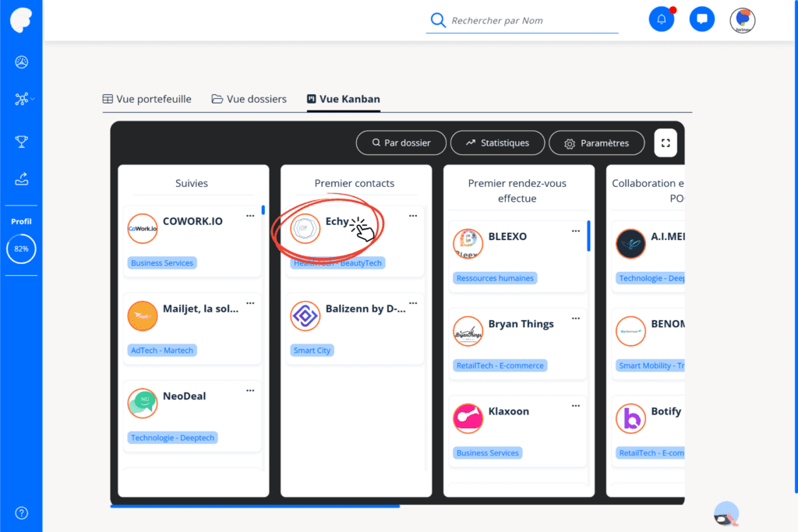The width and height of the screenshot is (798, 532).
Task: Open the Mailjet card options menu
Action: coord(250,303)
